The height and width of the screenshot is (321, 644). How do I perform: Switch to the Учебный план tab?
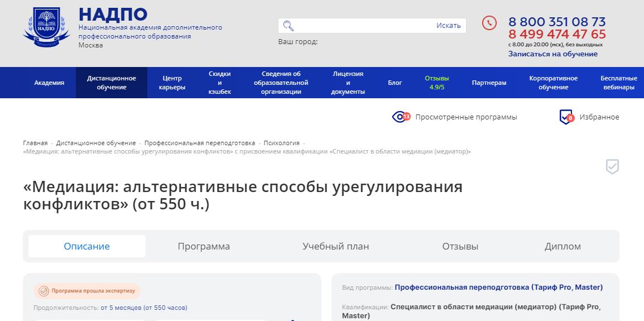[x=335, y=246]
